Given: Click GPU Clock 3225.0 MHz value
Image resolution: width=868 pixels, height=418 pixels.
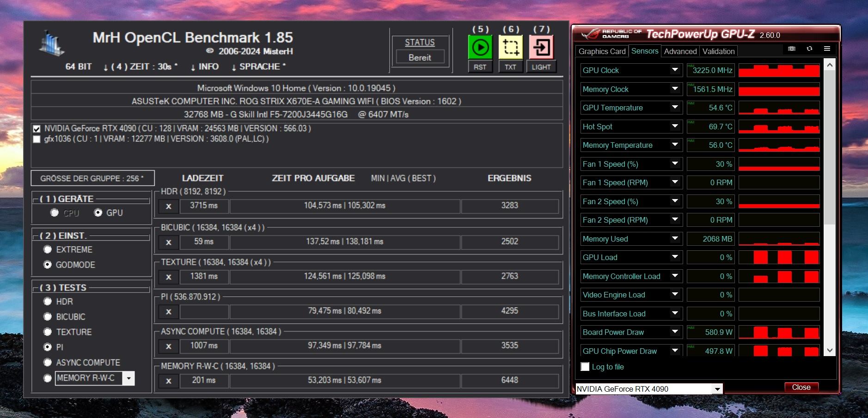Looking at the screenshot, I should 710,70.
